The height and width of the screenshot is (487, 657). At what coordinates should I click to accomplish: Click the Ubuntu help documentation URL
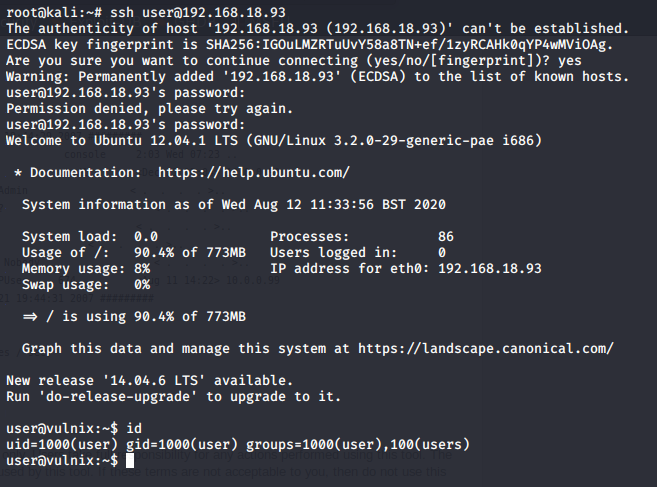pyautogui.click(x=253, y=172)
